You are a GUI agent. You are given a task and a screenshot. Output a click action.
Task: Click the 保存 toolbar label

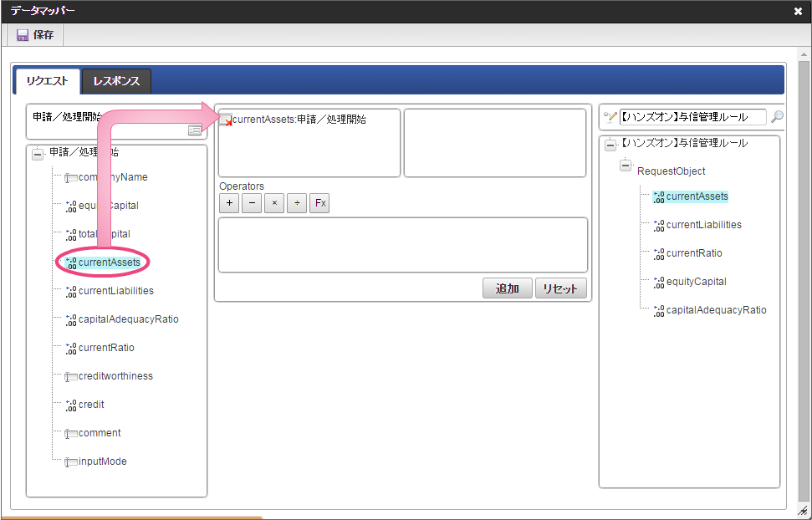click(x=43, y=35)
